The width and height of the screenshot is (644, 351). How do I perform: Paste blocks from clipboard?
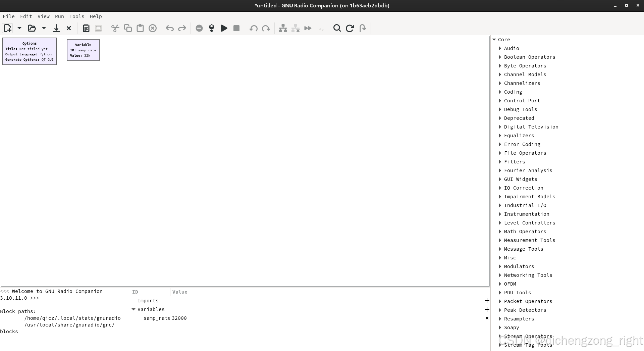(140, 28)
